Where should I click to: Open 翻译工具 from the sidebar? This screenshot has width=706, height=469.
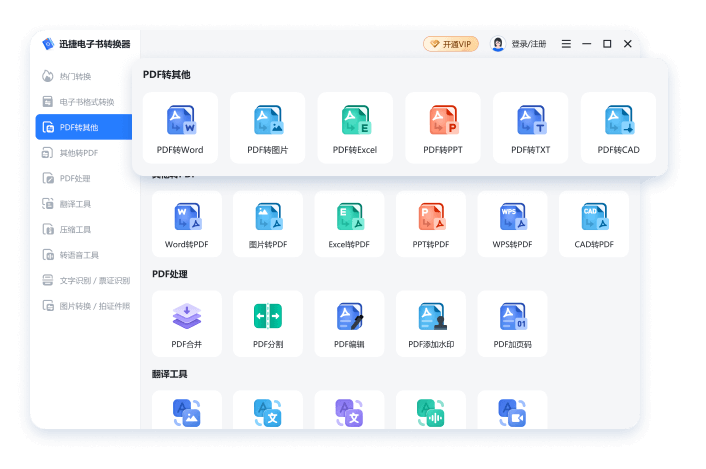pyautogui.click(x=75, y=204)
